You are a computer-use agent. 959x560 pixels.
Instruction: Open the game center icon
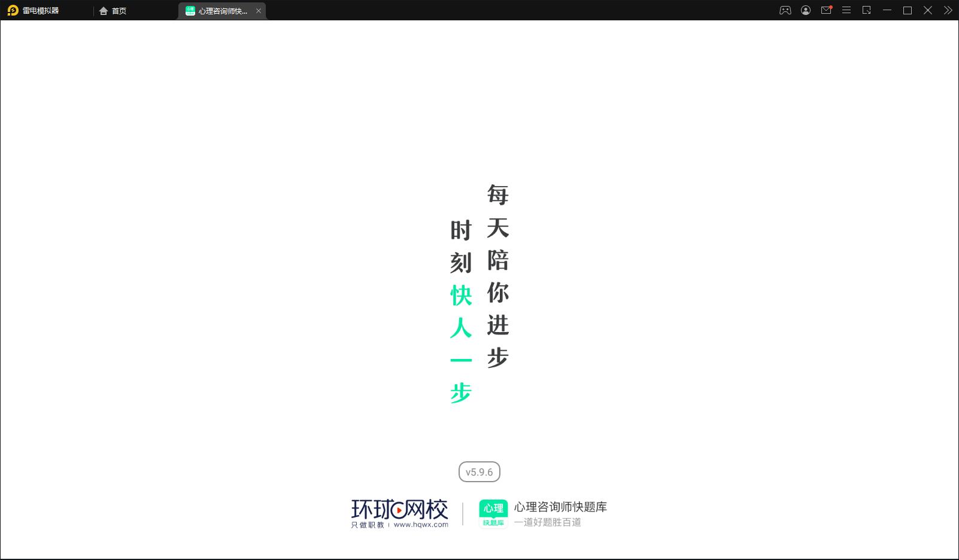[x=785, y=10]
